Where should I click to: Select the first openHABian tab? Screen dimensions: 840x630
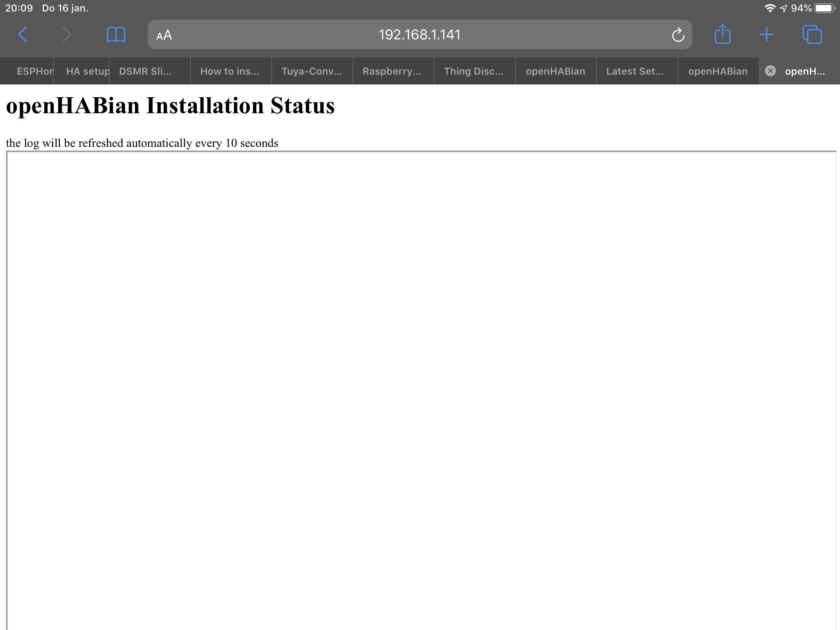pos(555,71)
